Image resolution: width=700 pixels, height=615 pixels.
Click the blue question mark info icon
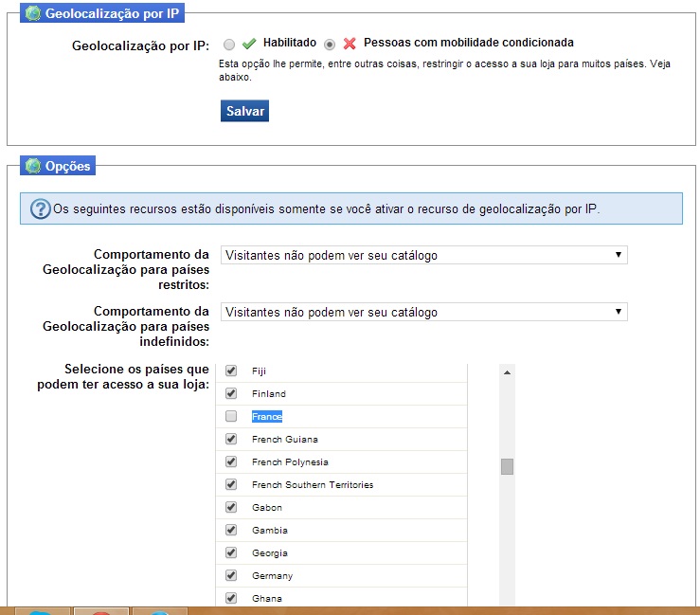coord(40,209)
